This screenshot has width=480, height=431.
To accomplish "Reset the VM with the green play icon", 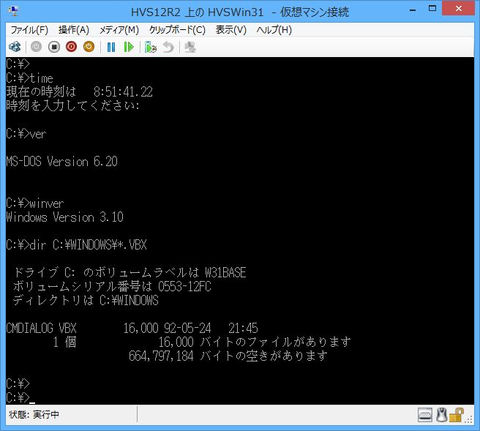I will pos(129,47).
